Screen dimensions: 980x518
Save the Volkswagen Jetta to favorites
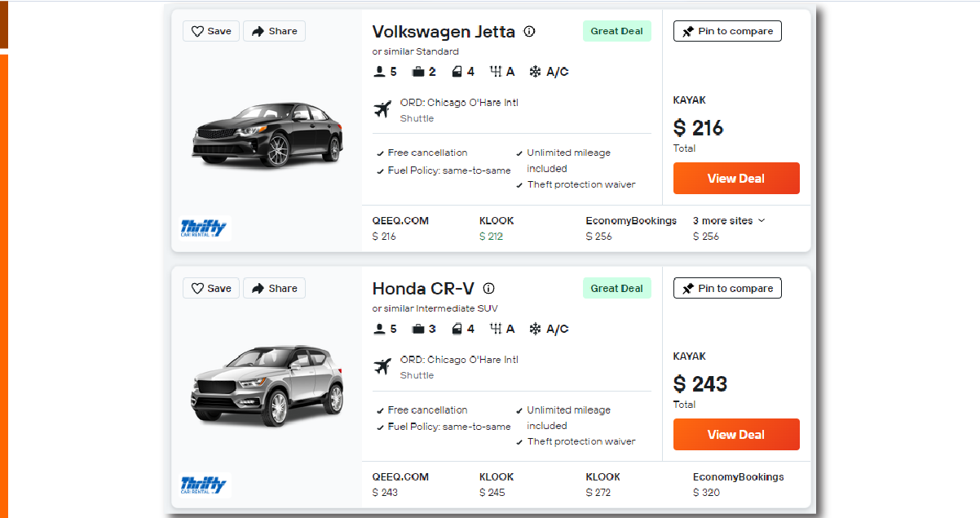tap(211, 31)
